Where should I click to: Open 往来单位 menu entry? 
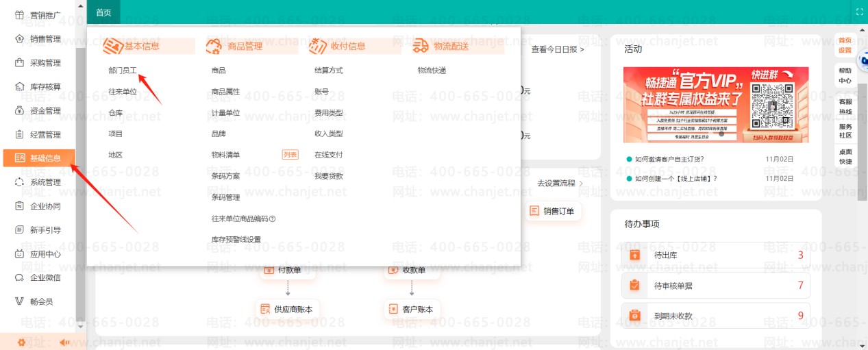click(x=123, y=92)
